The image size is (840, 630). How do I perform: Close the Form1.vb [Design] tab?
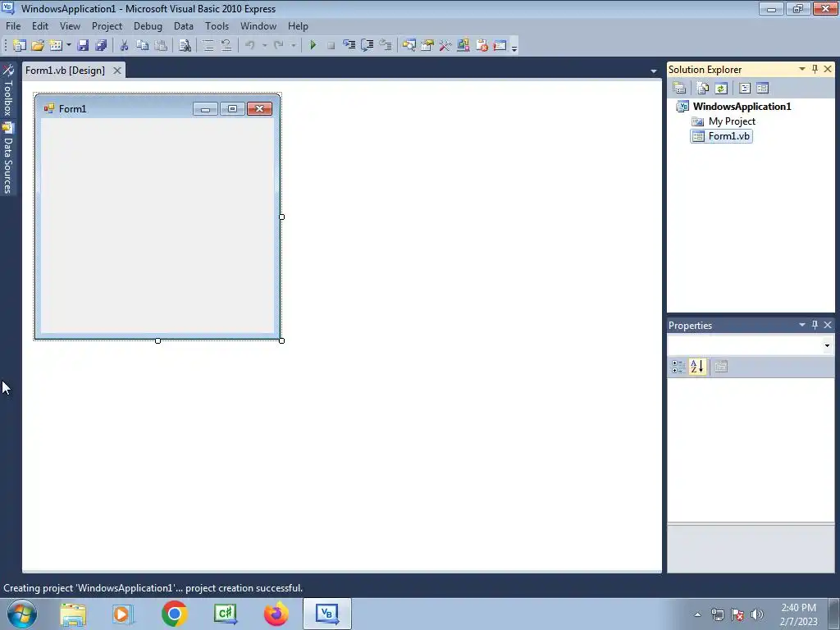(116, 71)
